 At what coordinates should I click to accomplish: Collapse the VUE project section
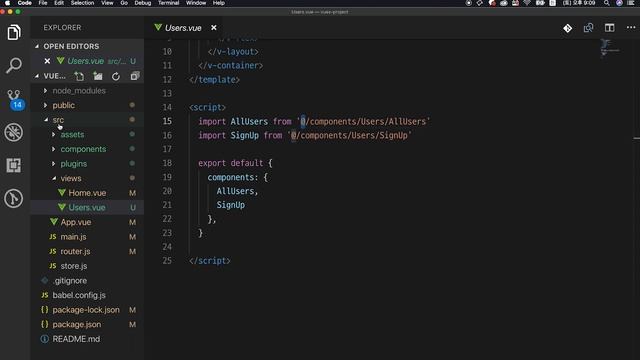37,76
